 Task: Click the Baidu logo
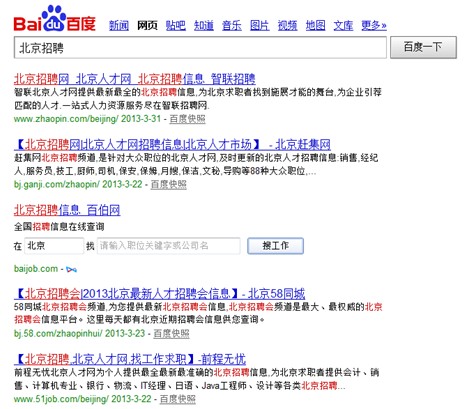55,19
